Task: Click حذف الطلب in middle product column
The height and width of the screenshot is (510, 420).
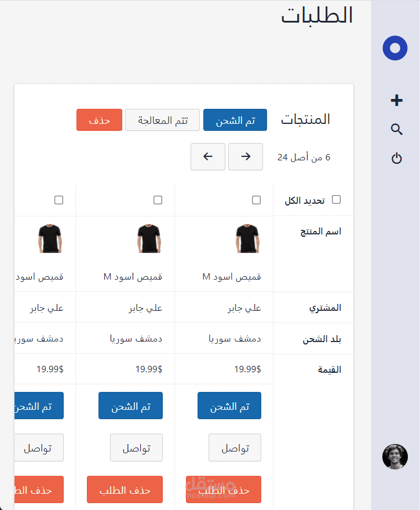Action: pos(125,490)
